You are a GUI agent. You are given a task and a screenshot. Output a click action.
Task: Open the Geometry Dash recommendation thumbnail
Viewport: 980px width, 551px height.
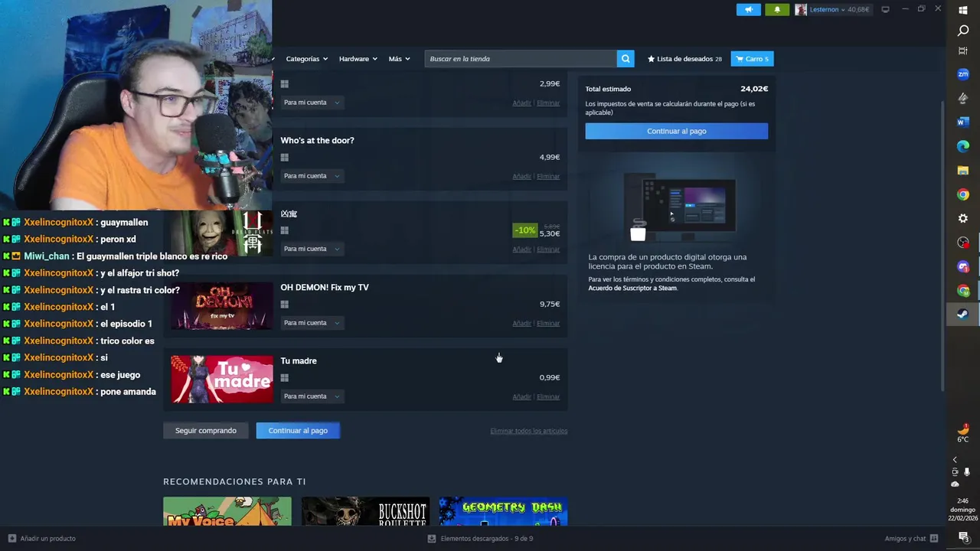(503, 511)
